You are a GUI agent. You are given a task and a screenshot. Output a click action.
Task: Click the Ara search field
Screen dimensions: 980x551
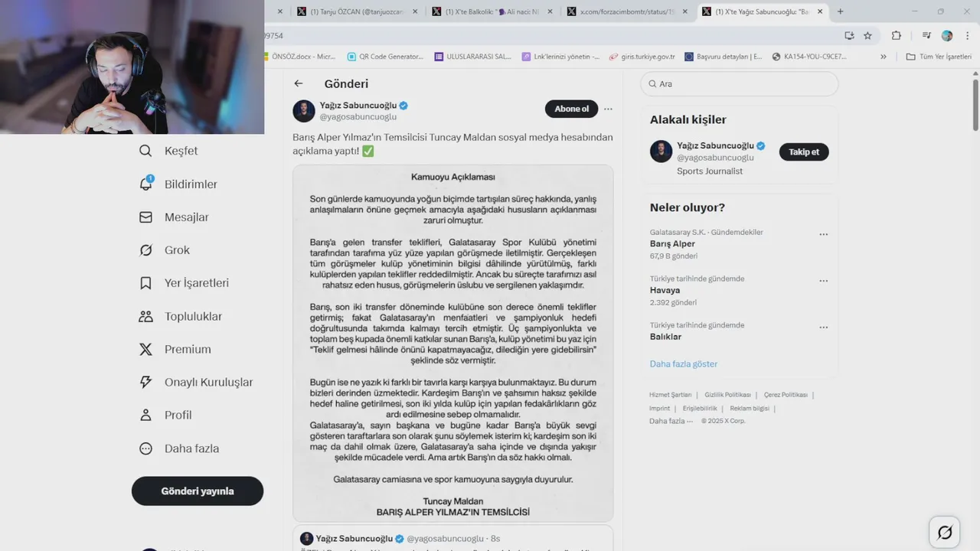[x=740, y=83]
